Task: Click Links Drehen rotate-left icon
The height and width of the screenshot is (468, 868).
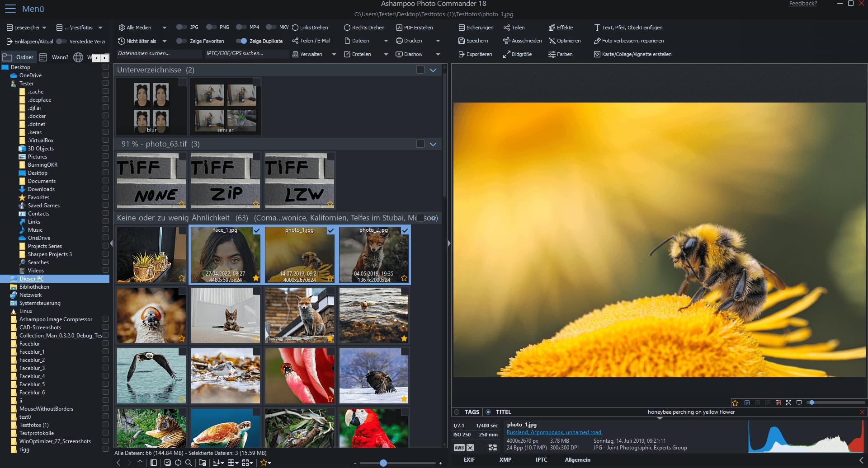Action: 295,28
